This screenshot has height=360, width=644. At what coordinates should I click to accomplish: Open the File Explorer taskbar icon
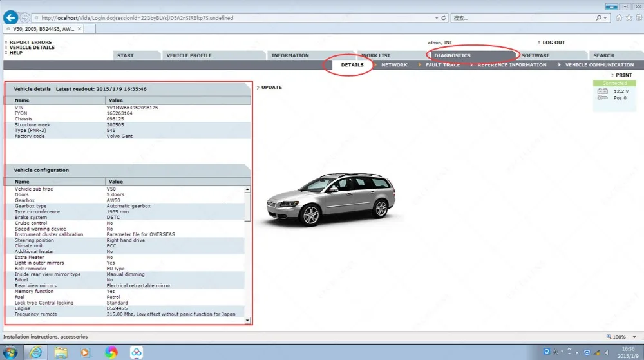pos(61,352)
